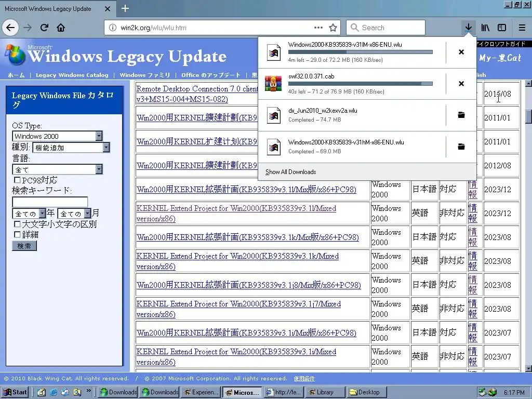The height and width of the screenshot is (399, 532).
Task: Click the scrollbar up arrow
Action: [x=528, y=84]
